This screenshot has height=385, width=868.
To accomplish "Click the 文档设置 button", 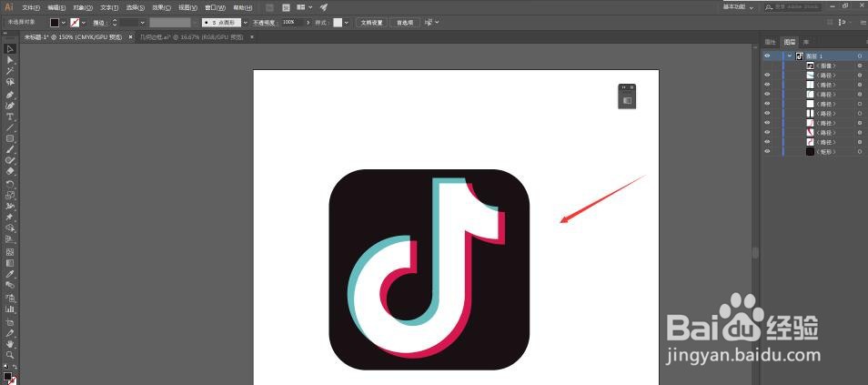I will pyautogui.click(x=371, y=23).
